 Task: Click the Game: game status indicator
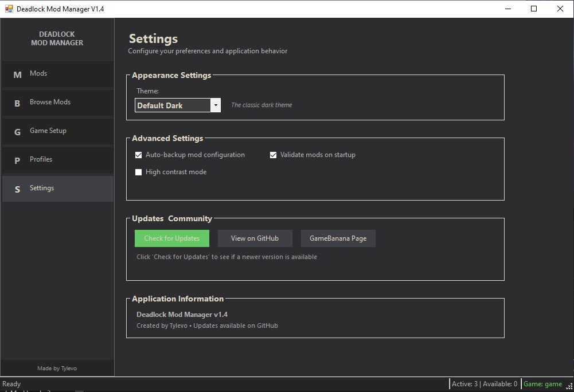click(542, 384)
